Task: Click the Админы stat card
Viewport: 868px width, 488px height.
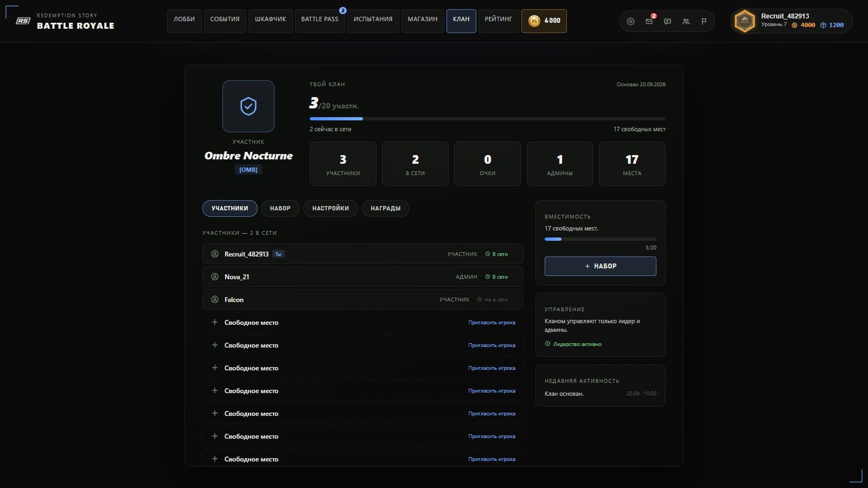Action: 560,164
